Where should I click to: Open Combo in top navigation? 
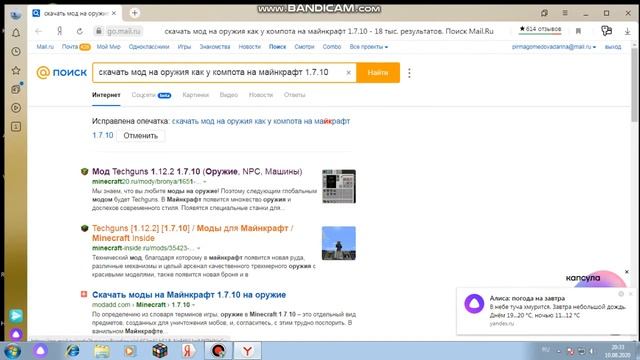[x=331, y=47]
